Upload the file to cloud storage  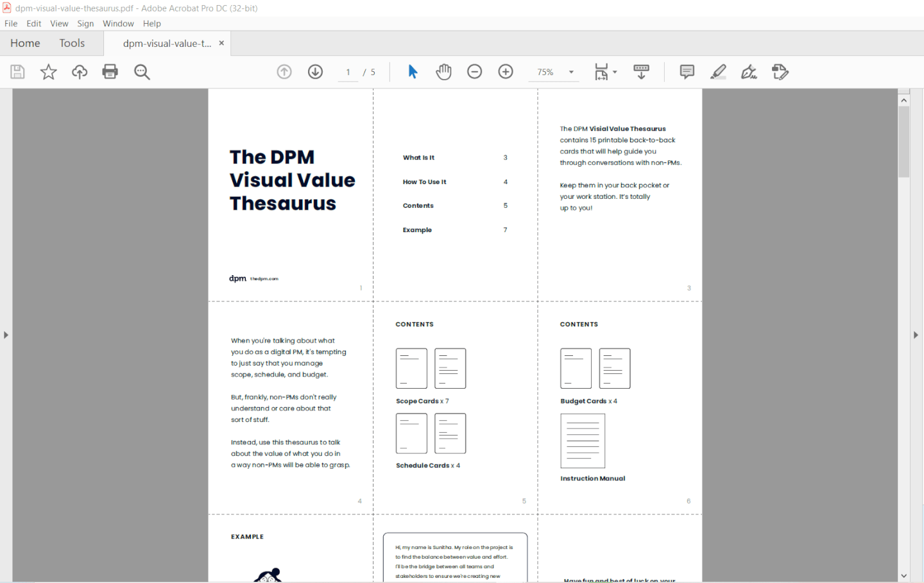[x=80, y=72]
